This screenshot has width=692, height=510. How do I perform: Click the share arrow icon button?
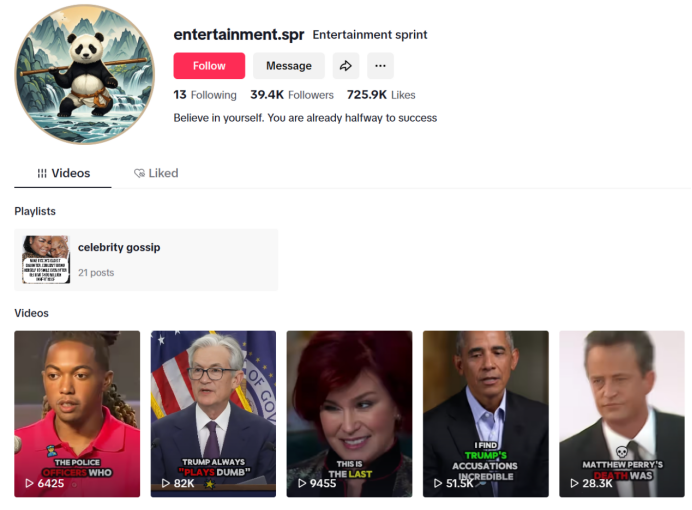[x=346, y=66]
